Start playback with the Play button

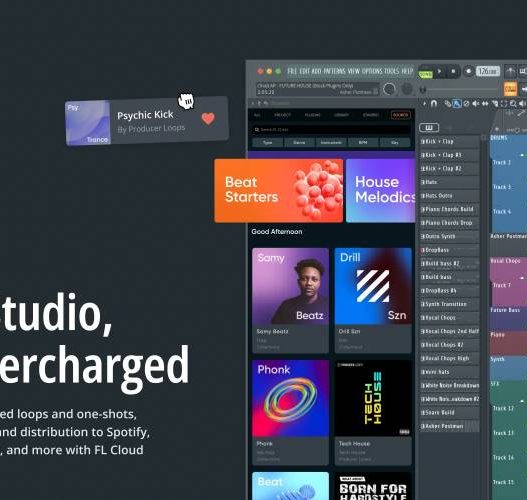pos(439,71)
